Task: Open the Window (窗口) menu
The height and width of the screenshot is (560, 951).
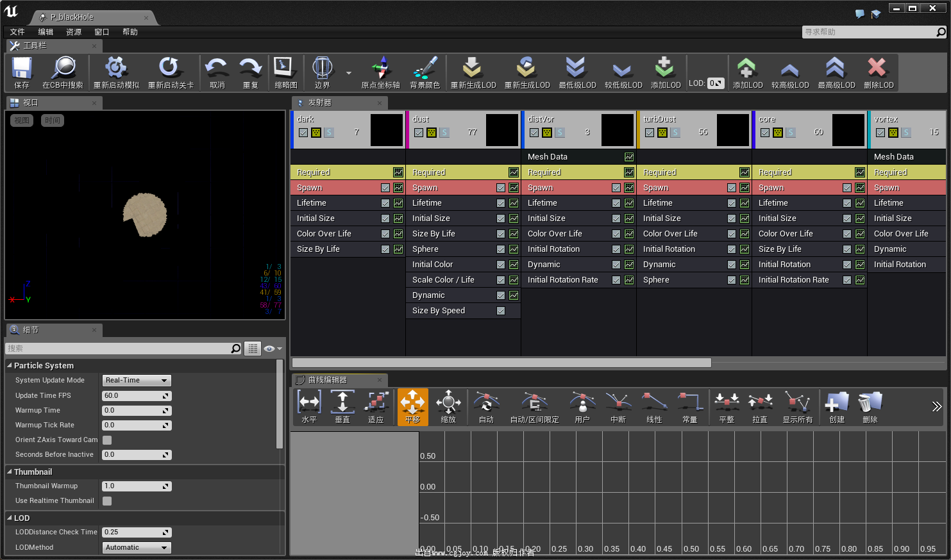Action: pos(101,32)
